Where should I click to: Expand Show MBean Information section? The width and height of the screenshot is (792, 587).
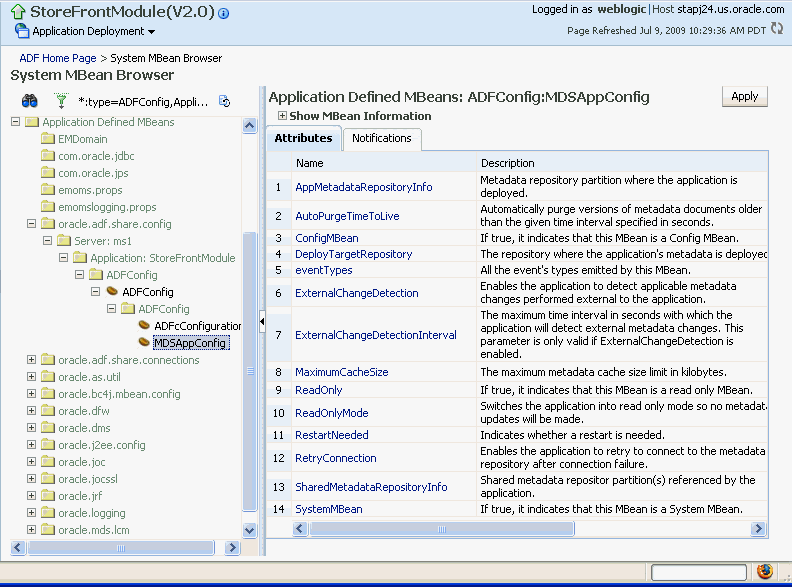pos(282,116)
